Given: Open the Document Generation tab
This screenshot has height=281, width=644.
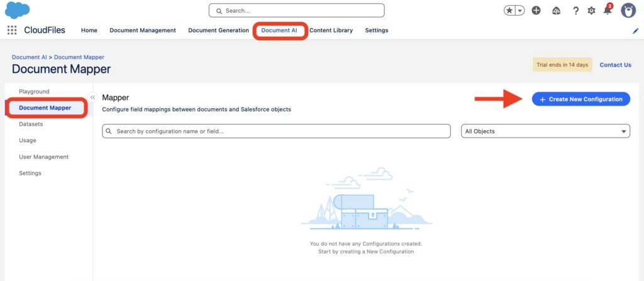Looking at the screenshot, I should point(218,30).
